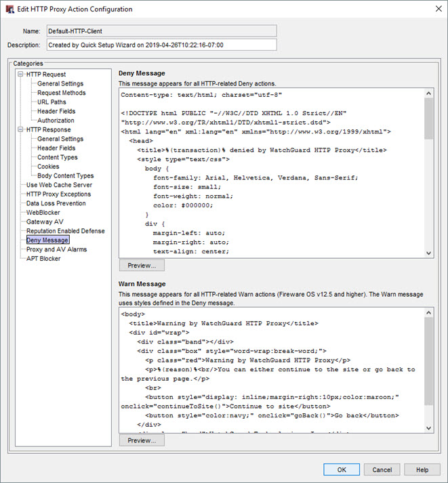Preview the Warn Message
This screenshot has width=448, height=483.
pyautogui.click(x=141, y=440)
